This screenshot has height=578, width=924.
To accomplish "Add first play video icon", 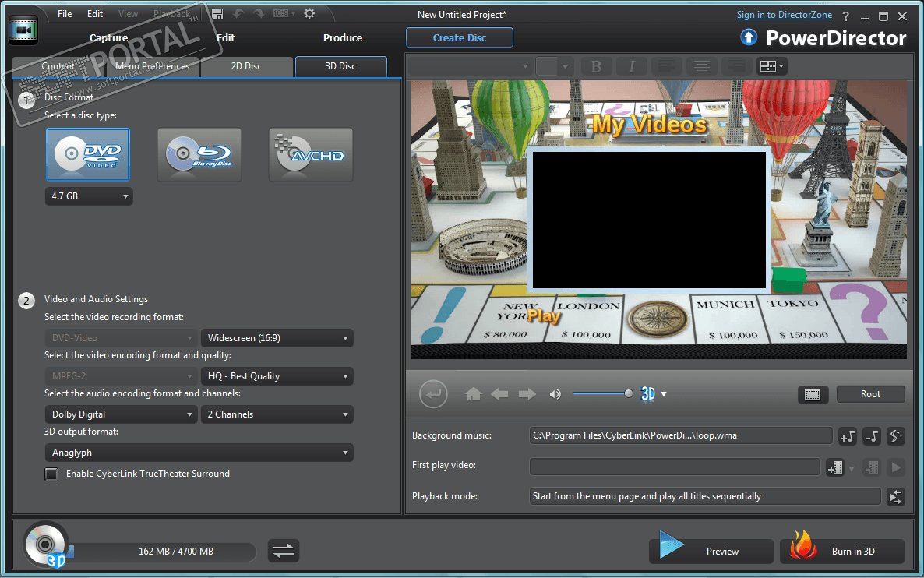I will (835, 467).
